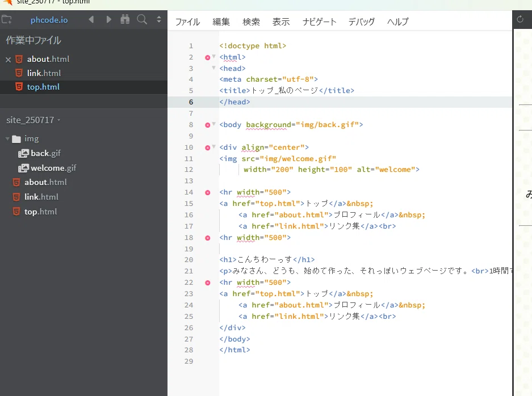Collapse the head tag fold on line 3

(213, 68)
